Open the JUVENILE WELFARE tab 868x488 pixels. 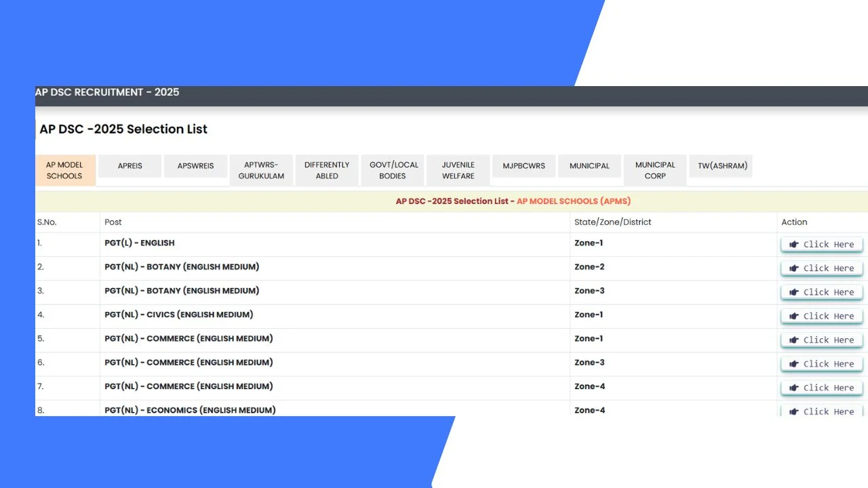pos(458,170)
